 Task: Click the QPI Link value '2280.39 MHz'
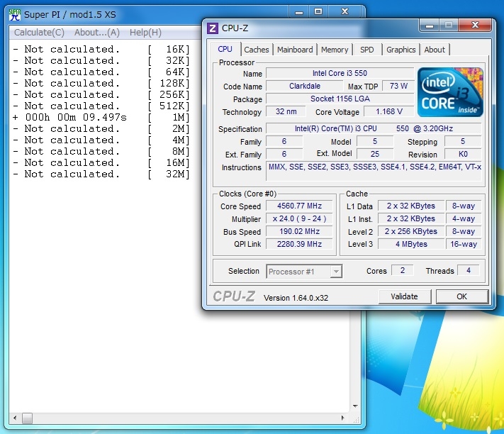(299, 245)
